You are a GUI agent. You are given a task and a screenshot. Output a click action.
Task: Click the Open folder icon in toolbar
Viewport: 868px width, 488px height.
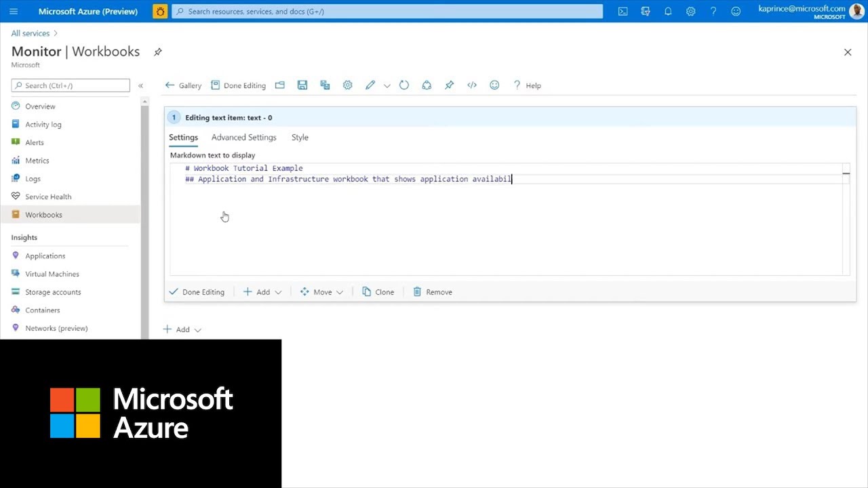pos(279,85)
